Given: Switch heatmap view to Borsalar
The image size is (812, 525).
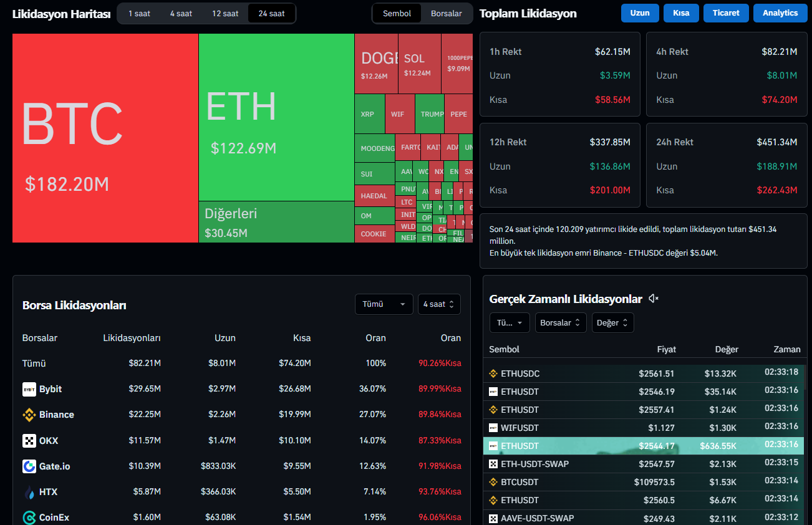Looking at the screenshot, I should point(447,13).
